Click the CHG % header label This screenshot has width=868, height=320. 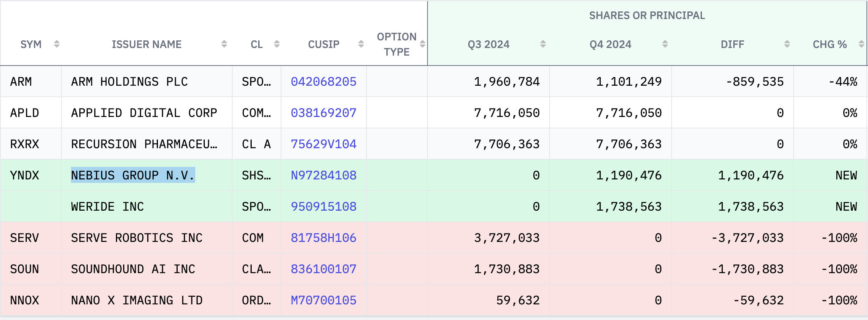pyautogui.click(x=830, y=44)
